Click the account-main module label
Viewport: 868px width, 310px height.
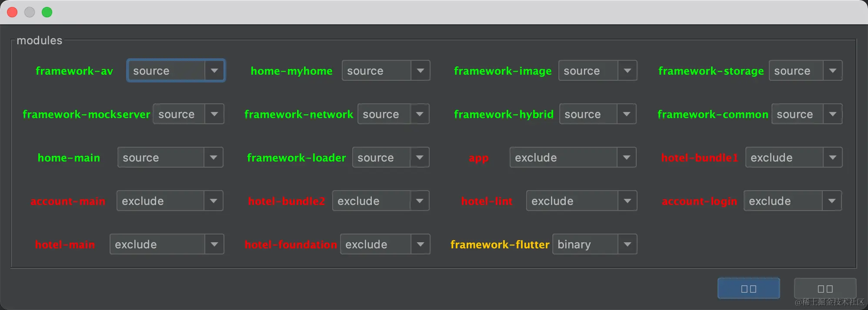click(68, 201)
